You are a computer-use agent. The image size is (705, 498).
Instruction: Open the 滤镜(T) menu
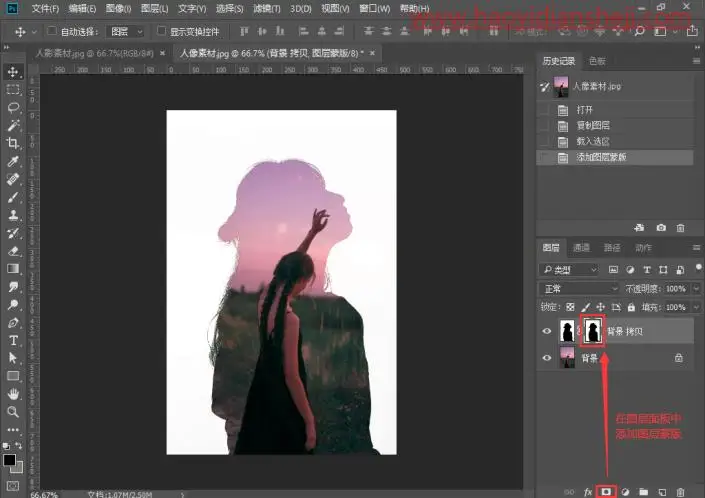pos(267,9)
